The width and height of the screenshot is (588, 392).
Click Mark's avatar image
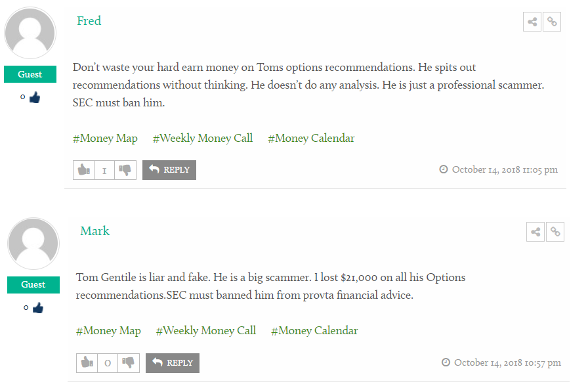tap(33, 244)
